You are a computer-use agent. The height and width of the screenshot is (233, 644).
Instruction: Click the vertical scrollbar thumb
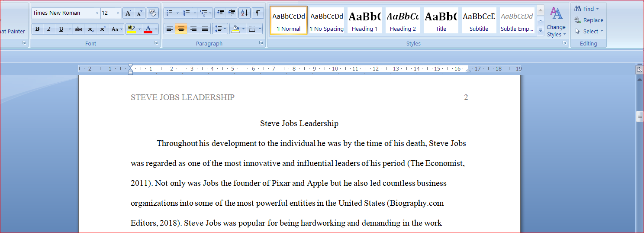pyautogui.click(x=639, y=117)
